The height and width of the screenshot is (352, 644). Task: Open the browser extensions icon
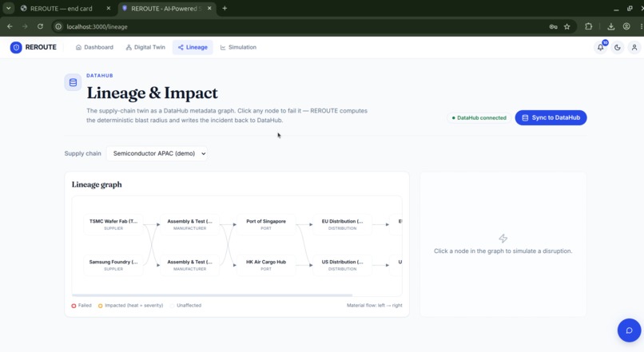(x=589, y=26)
